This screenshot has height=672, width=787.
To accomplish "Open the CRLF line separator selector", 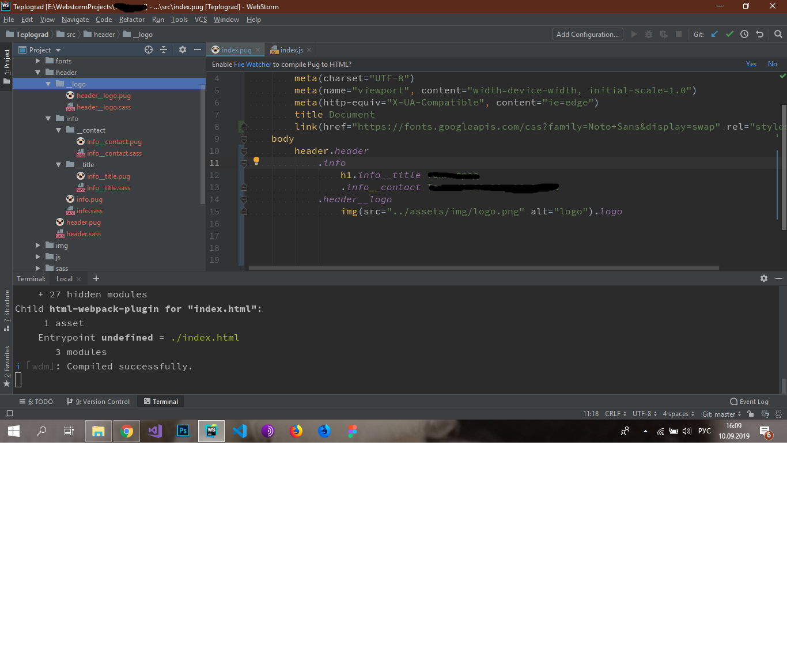I will [x=615, y=413].
